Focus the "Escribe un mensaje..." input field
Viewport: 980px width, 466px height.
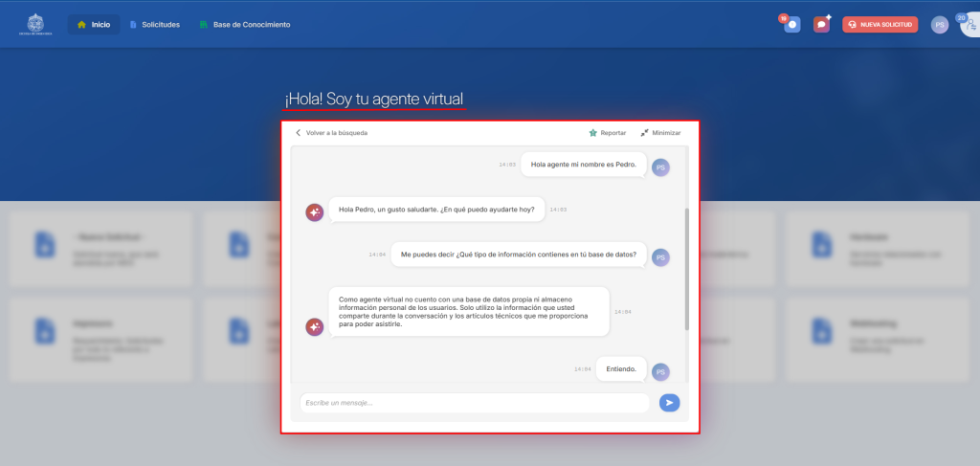pos(474,403)
